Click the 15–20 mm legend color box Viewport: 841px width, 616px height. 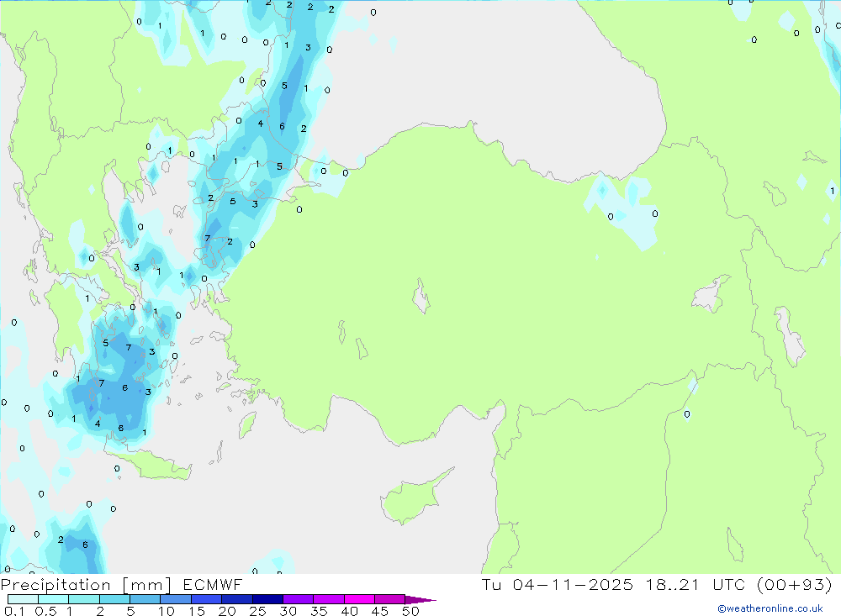coord(206,599)
